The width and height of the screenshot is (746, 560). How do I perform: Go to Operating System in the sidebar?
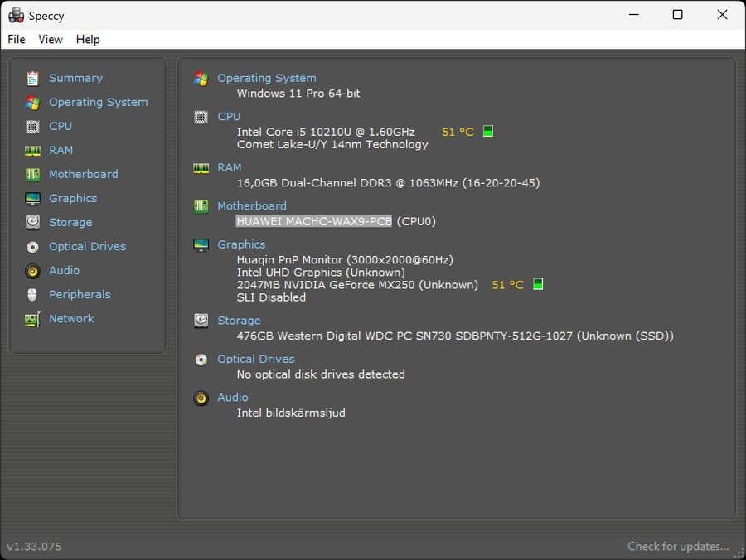98,103
